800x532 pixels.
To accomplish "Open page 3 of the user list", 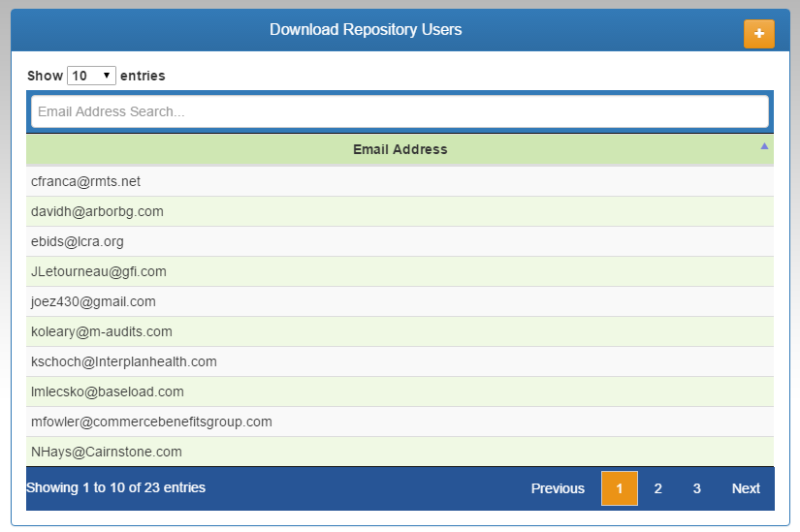I will coord(696,488).
